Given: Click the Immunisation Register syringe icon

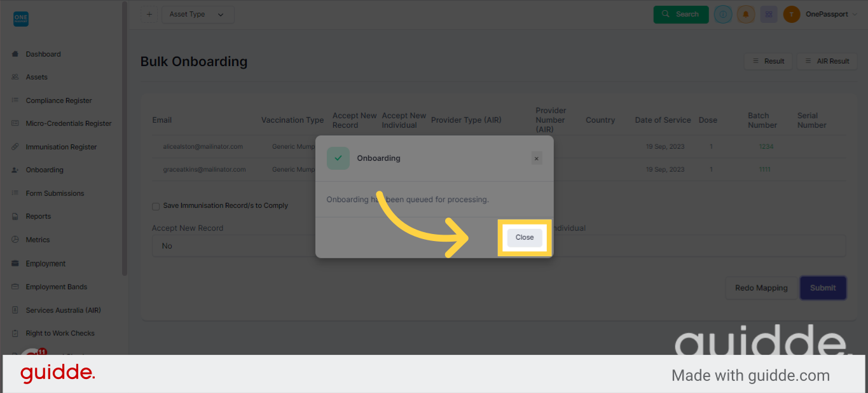Looking at the screenshot, I should click(15, 147).
